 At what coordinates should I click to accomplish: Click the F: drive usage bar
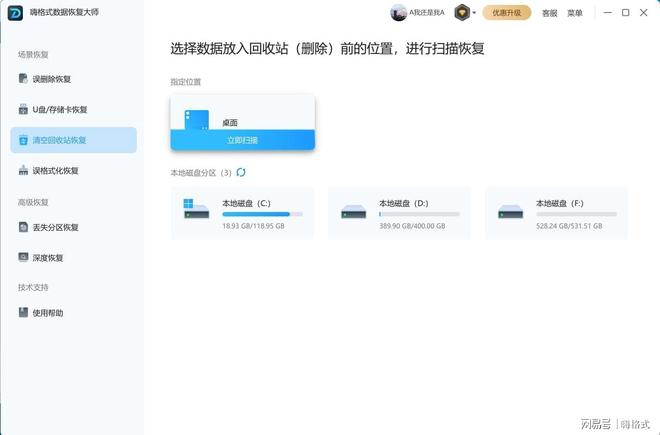point(576,214)
